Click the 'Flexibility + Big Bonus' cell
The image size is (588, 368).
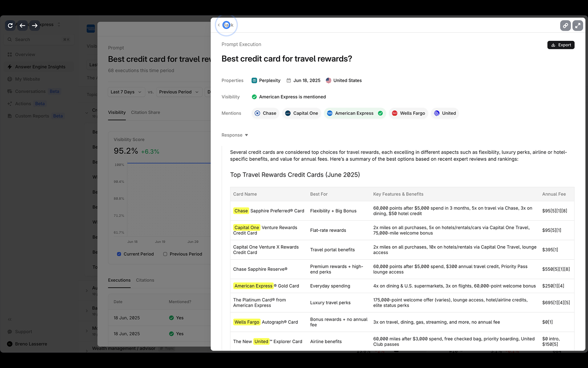click(333, 211)
